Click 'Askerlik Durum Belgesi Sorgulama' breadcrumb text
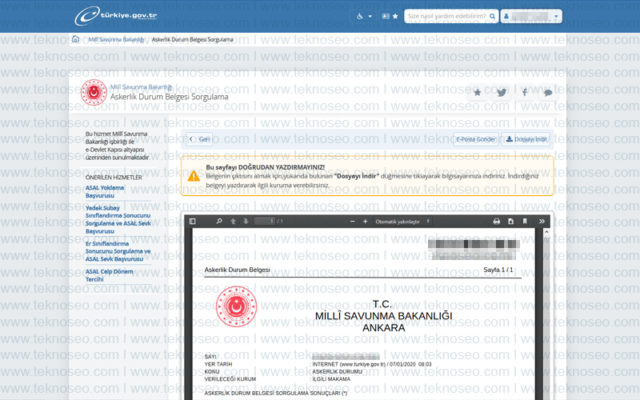 pyautogui.click(x=192, y=40)
